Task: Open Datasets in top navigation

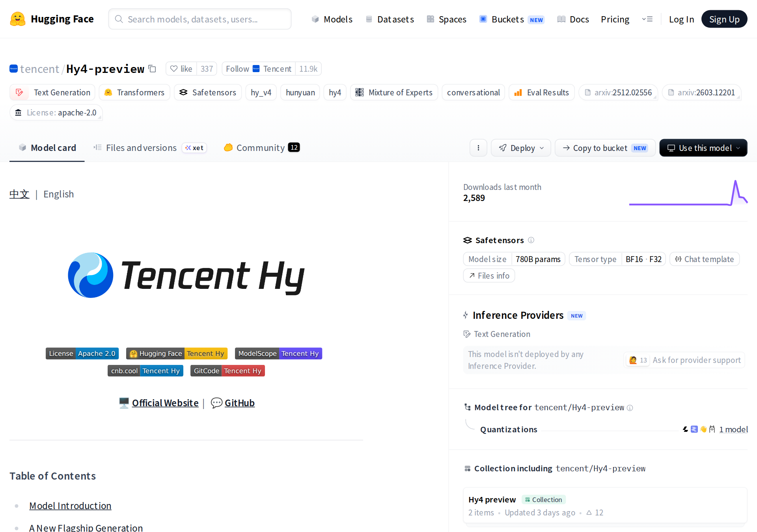Action: click(390, 19)
